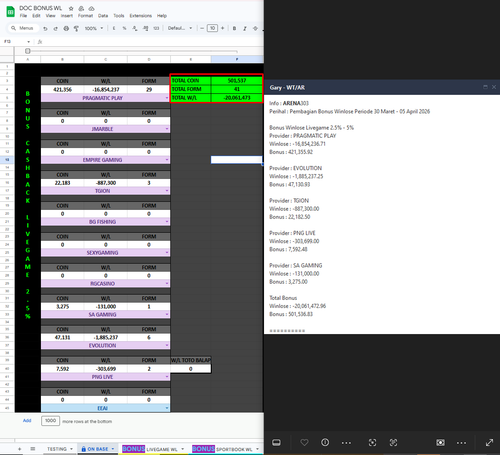Screen dimensions: 500x455
Task: Click the Add rows link
Action: coord(27,421)
